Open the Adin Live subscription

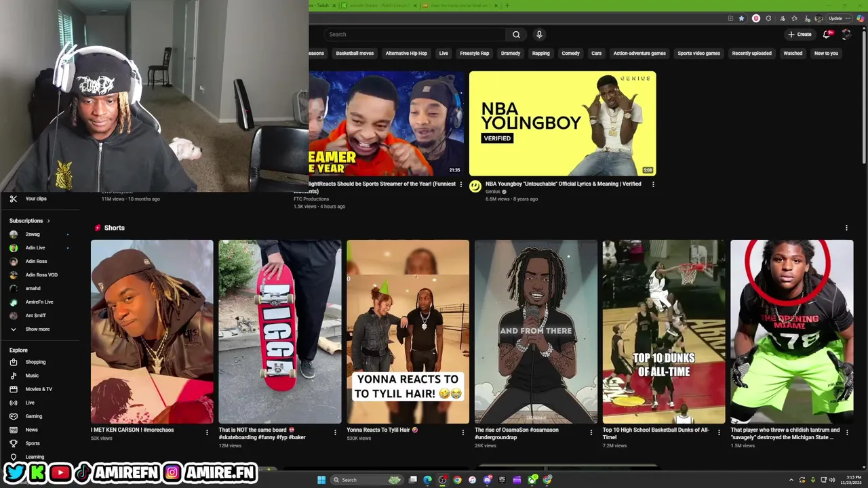tap(35, 248)
